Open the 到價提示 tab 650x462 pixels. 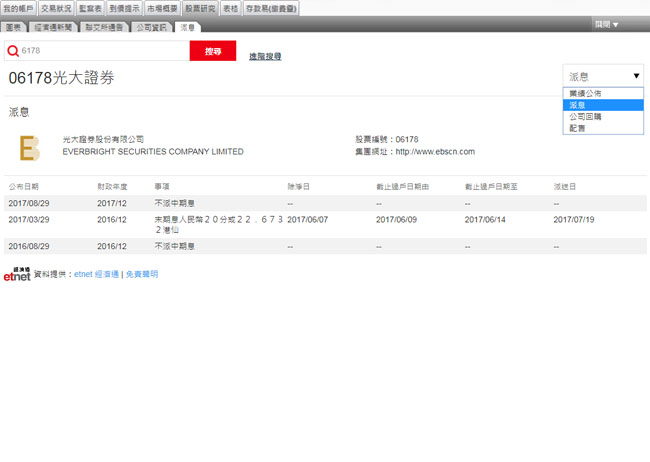coord(124,8)
